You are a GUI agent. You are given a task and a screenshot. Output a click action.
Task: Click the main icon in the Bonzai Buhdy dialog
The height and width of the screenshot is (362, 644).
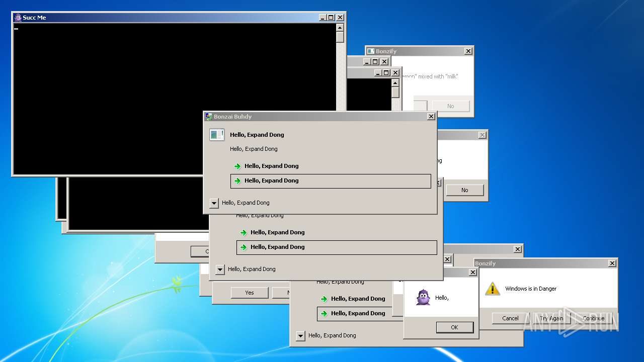pyautogui.click(x=217, y=135)
